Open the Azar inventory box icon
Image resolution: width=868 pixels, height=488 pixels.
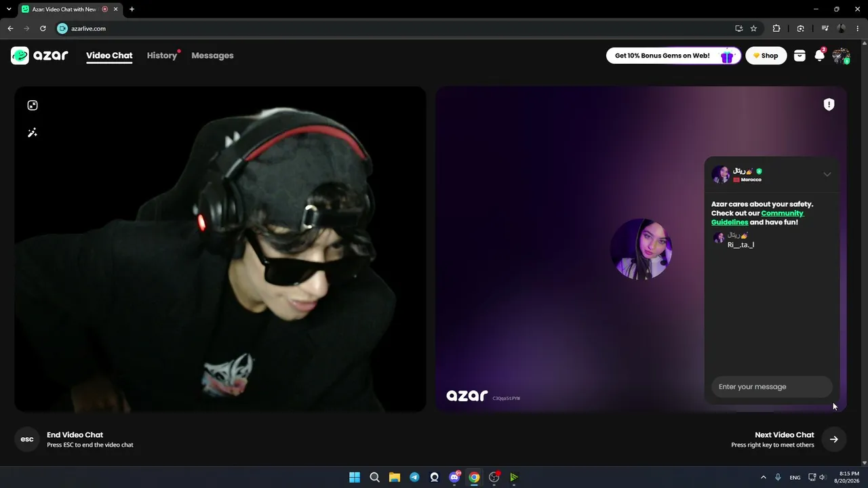coord(800,56)
